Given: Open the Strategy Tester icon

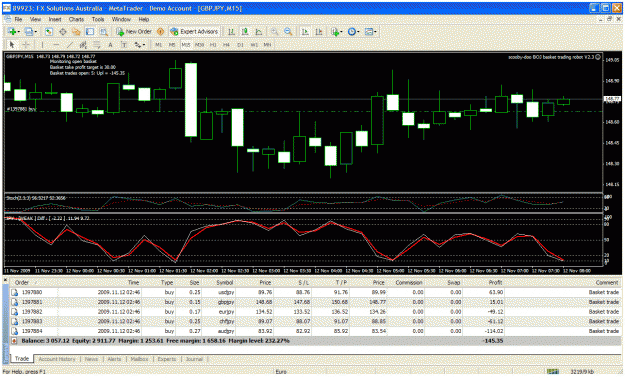Looking at the screenshot, I should click(104, 32).
